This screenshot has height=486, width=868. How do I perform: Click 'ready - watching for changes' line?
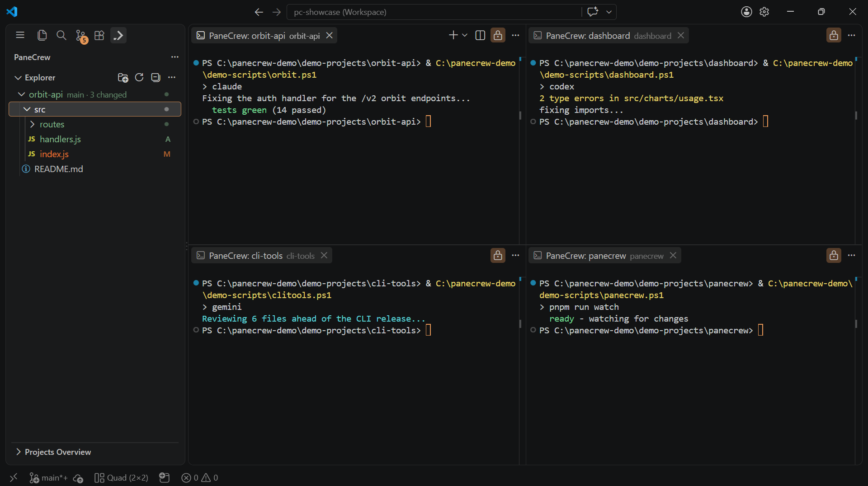pos(618,318)
